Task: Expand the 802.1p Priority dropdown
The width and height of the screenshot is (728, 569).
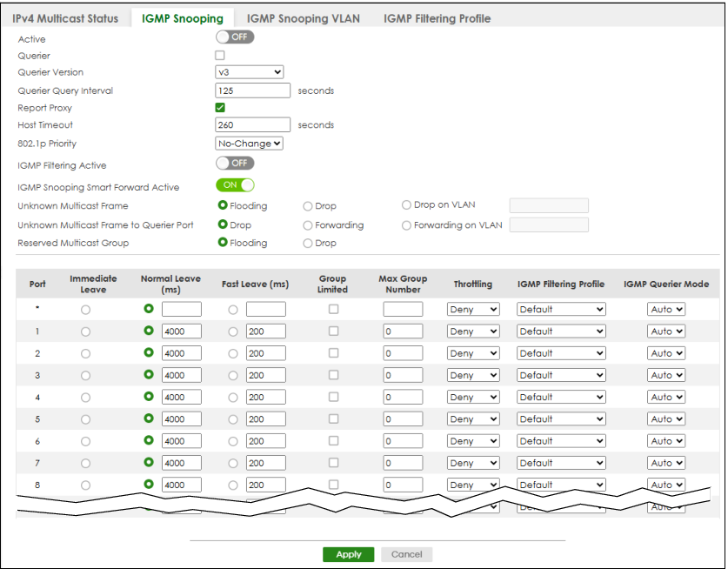Action: 250,144
